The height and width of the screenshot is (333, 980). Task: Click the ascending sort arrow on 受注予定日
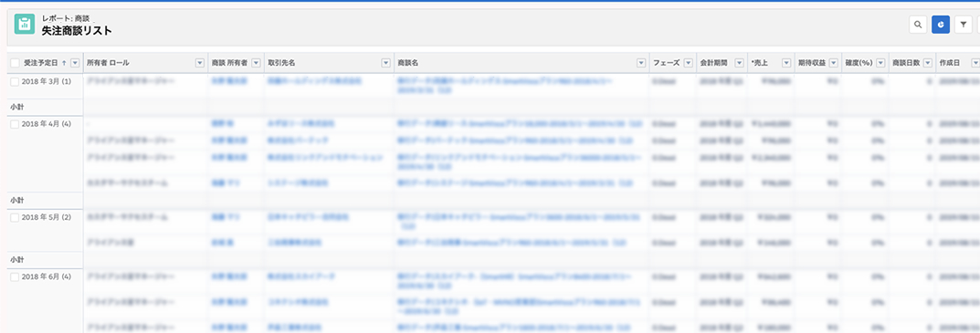(63, 63)
